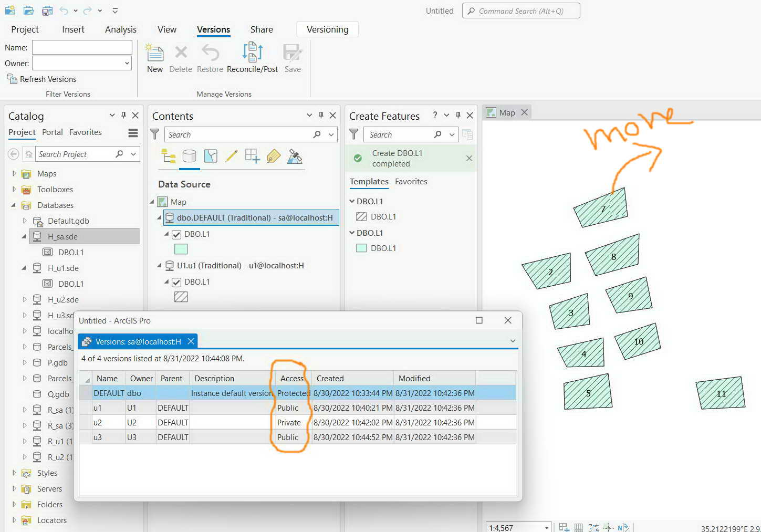Click the hatched DBO.L1 symbol swatch in Contents
The width and height of the screenshot is (761, 532).
coord(181,297)
